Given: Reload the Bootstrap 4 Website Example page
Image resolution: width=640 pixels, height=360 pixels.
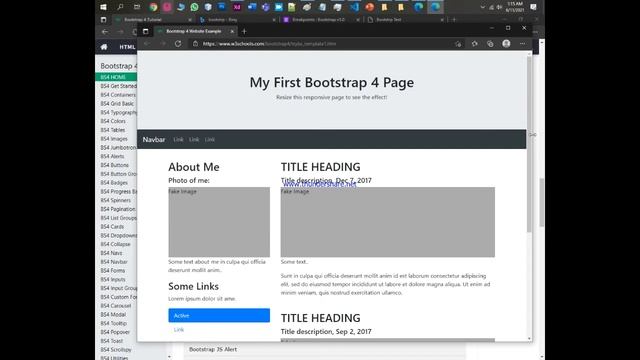Looking at the screenshot, I should 178,44.
